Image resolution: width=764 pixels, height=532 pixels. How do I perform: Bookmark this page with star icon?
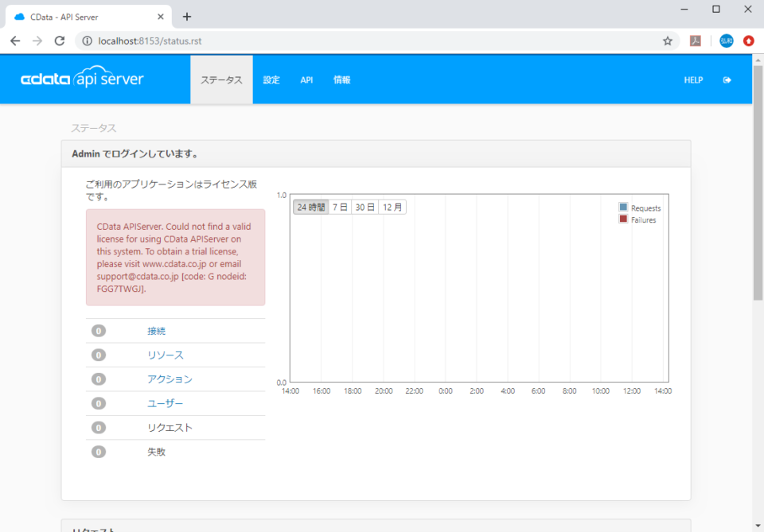coord(668,41)
